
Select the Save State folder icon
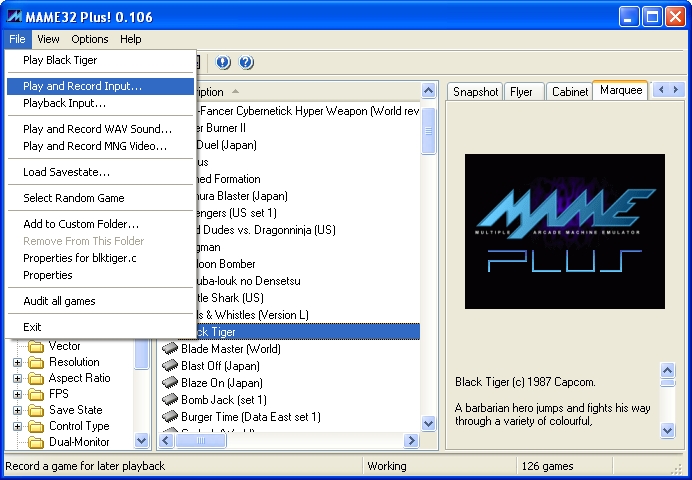(x=37, y=410)
